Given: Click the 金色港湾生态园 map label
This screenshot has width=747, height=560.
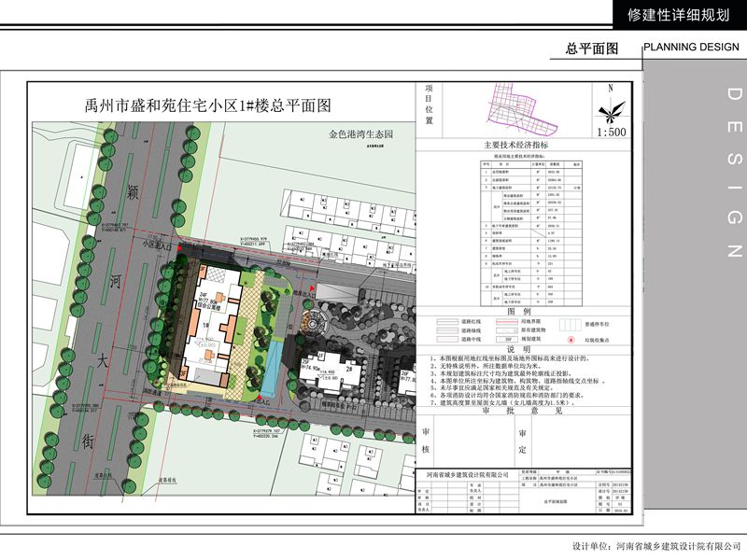Looking at the screenshot, I should coord(360,134).
